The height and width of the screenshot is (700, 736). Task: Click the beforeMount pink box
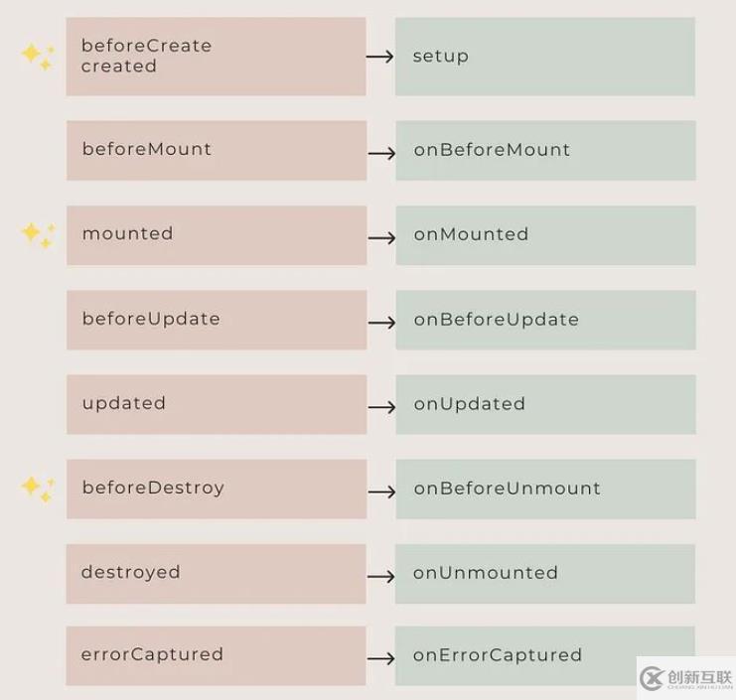[216, 151]
